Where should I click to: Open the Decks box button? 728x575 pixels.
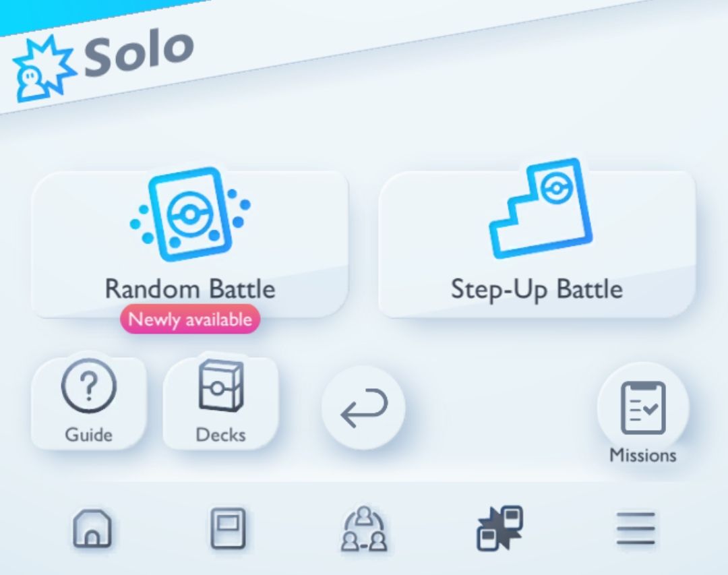pyautogui.click(x=220, y=402)
